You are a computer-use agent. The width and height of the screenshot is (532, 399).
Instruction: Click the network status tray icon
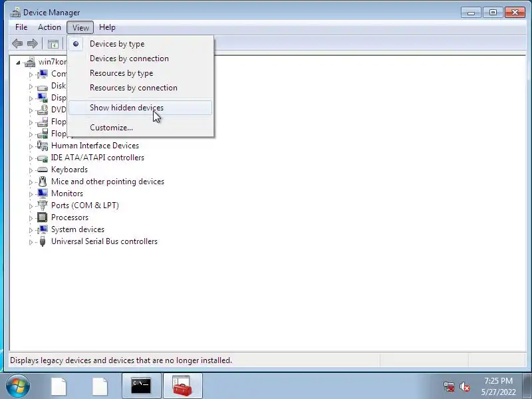[448, 386]
